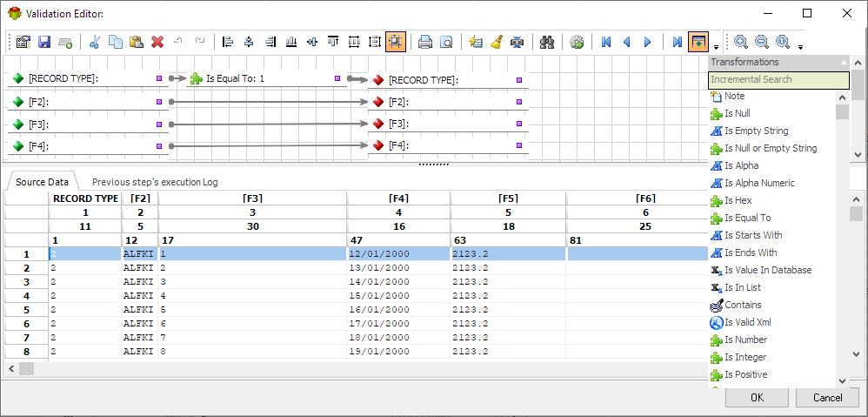Collapse the Transformations panel header arrow
This screenshot has width=868, height=417.
pyautogui.click(x=843, y=62)
